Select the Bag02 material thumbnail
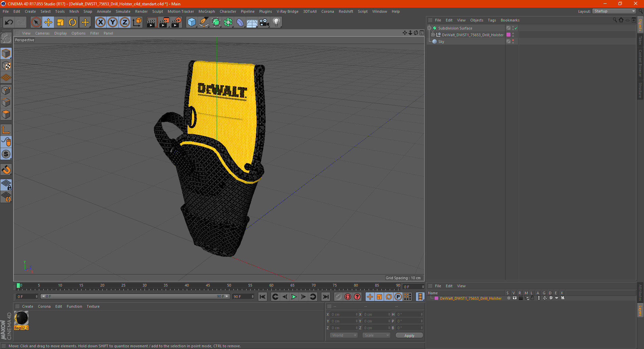This screenshot has width=644, height=349. pyautogui.click(x=21, y=318)
